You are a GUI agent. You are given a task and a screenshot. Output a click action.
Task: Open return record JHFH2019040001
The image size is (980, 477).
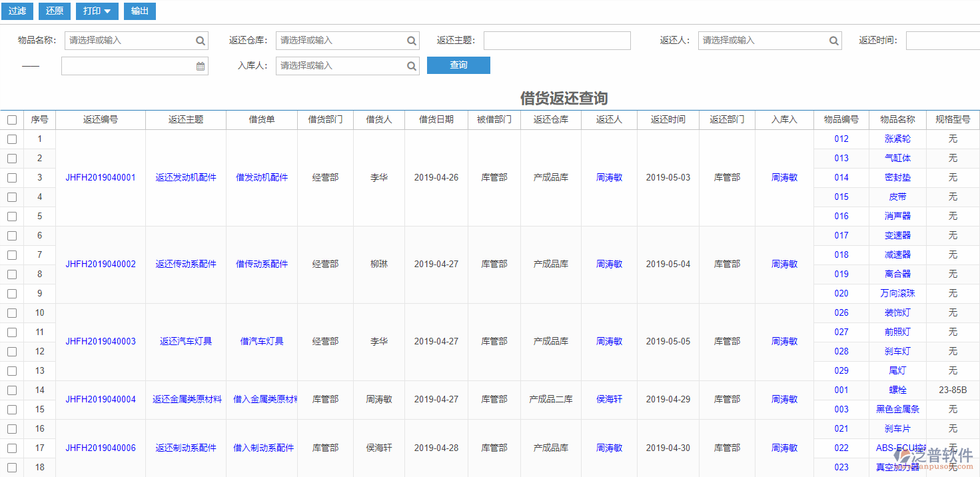coord(100,177)
